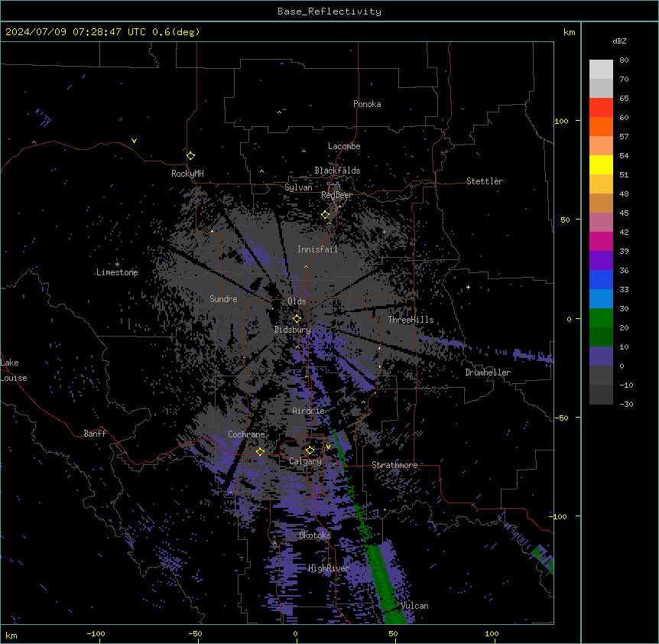Image resolution: width=659 pixels, height=644 pixels.
Task: Click the Innisfail city label
Action: (318, 249)
